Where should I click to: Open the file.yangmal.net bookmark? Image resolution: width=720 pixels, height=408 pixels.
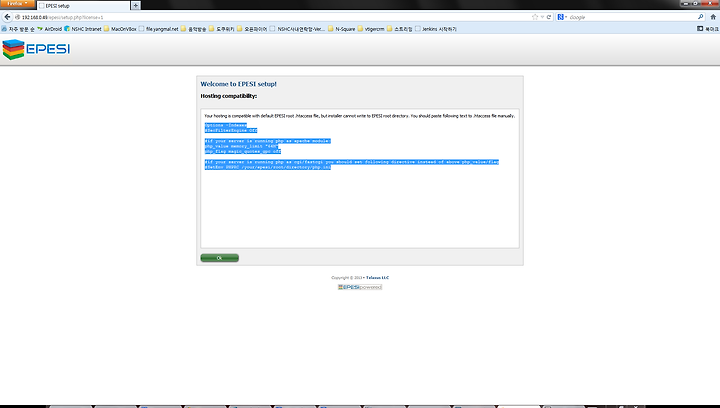[x=158, y=29]
